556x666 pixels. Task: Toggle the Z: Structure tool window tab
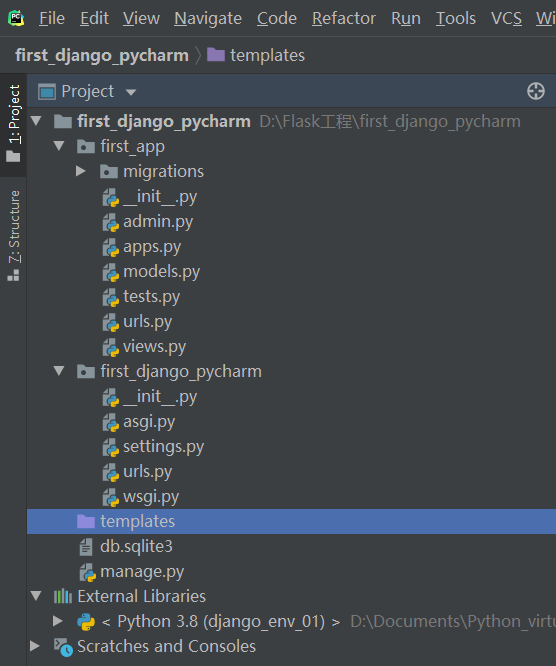(14, 235)
